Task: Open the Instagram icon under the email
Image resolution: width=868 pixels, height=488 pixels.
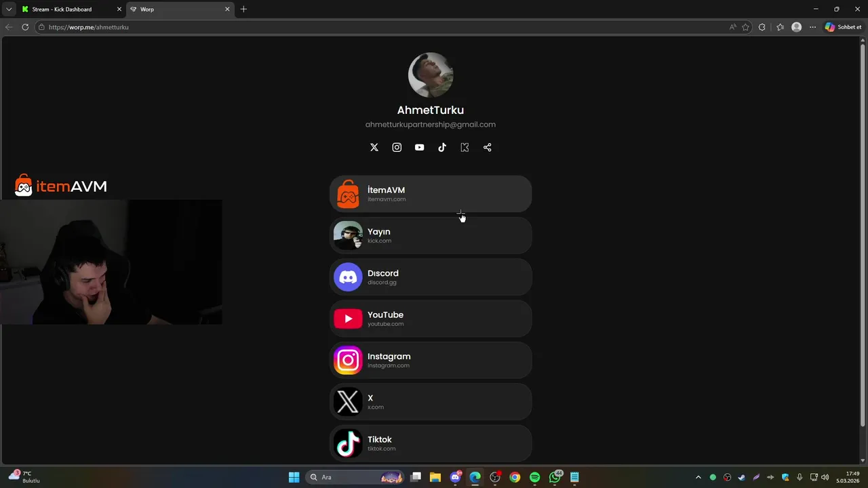Action: click(x=397, y=147)
